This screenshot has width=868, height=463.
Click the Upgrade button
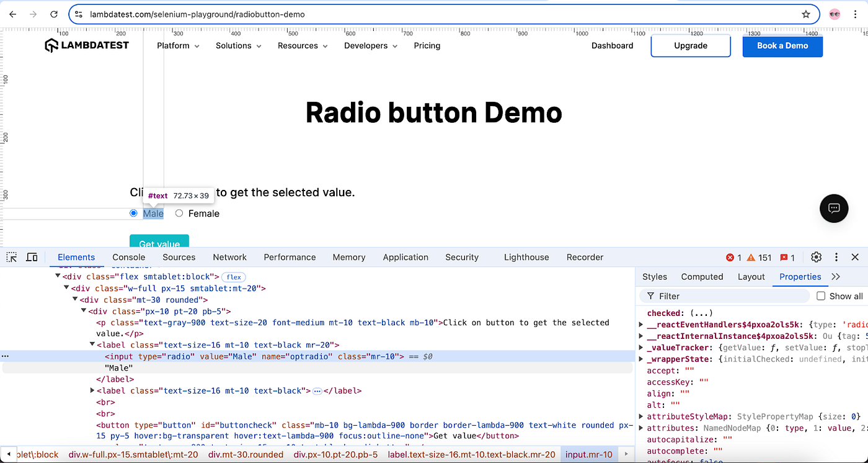(691, 46)
